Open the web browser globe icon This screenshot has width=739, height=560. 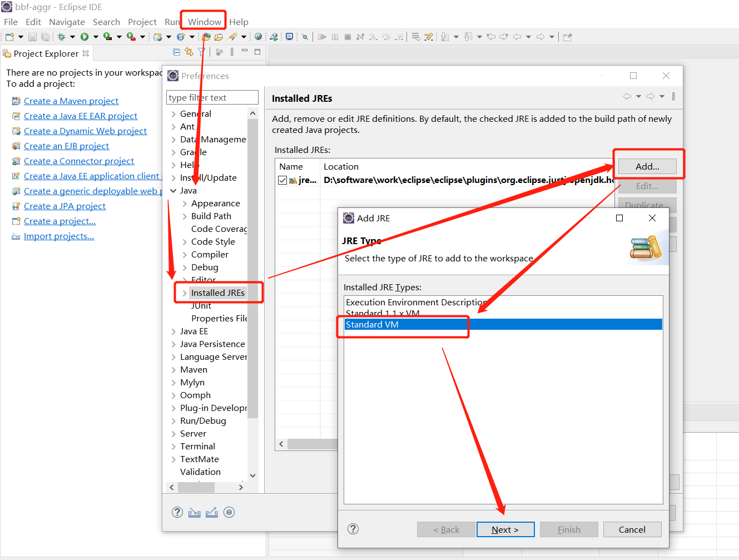click(258, 37)
